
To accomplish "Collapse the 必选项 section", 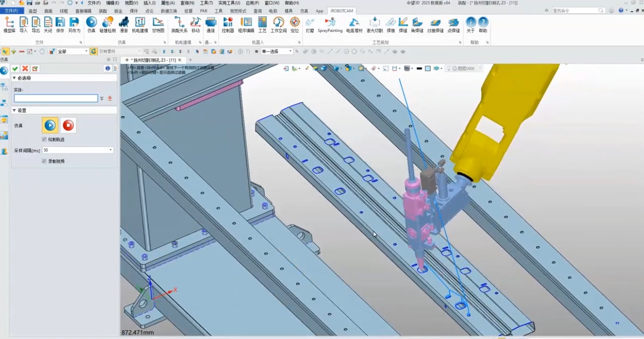I will click(14, 78).
